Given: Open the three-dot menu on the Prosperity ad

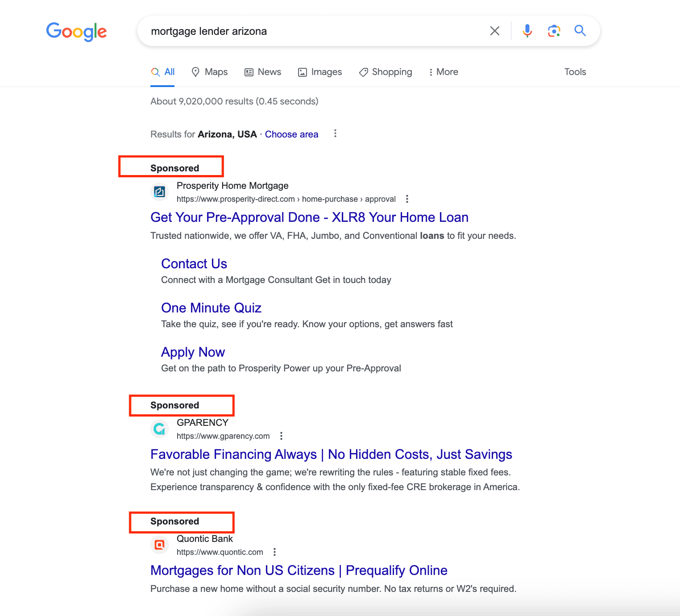Looking at the screenshot, I should (407, 199).
